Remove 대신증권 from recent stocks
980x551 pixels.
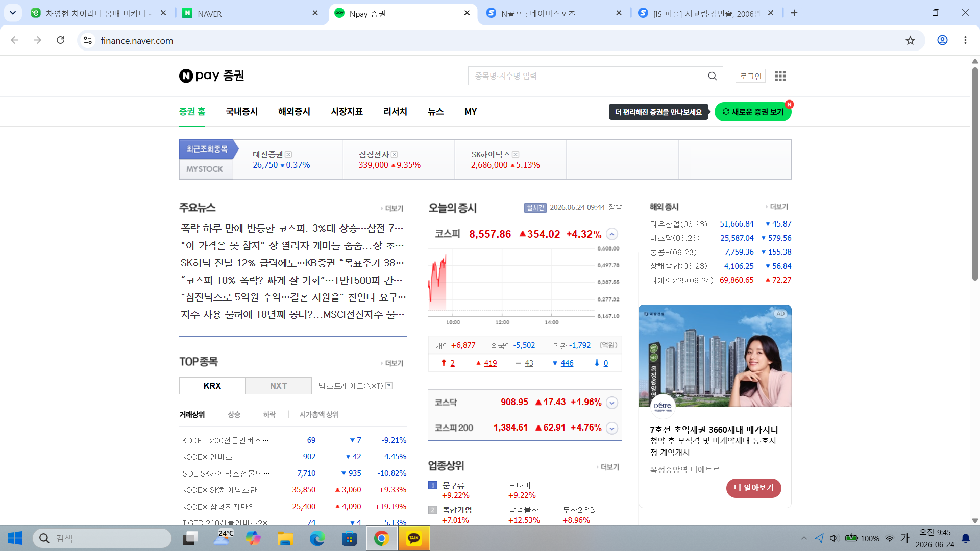[x=288, y=154]
